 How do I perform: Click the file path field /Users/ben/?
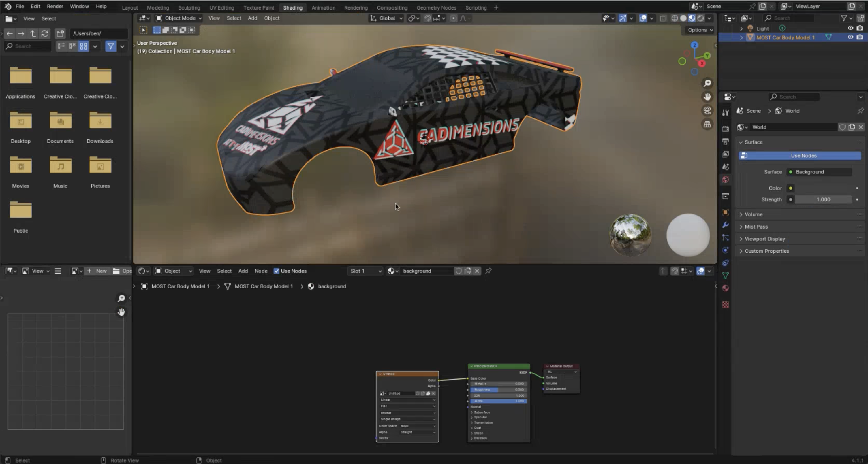click(99, 33)
